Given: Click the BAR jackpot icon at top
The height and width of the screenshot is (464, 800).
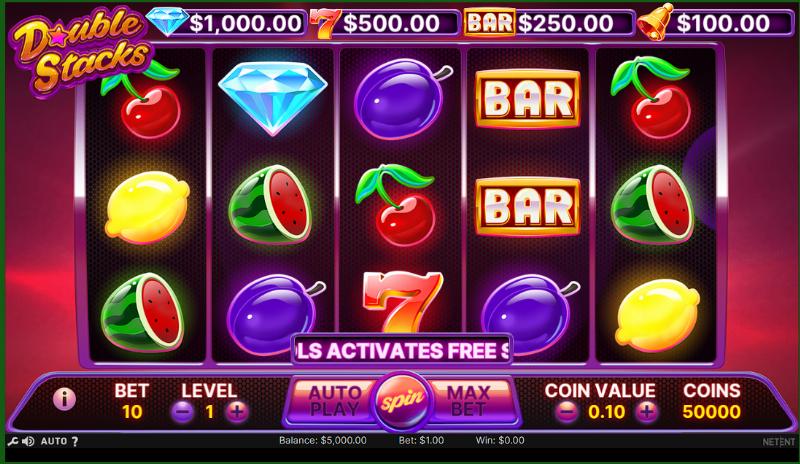Looking at the screenshot, I should click(489, 23).
